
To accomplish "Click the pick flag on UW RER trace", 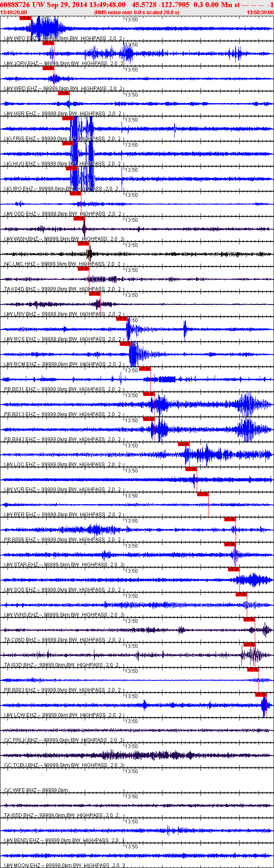I will point(203,494).
